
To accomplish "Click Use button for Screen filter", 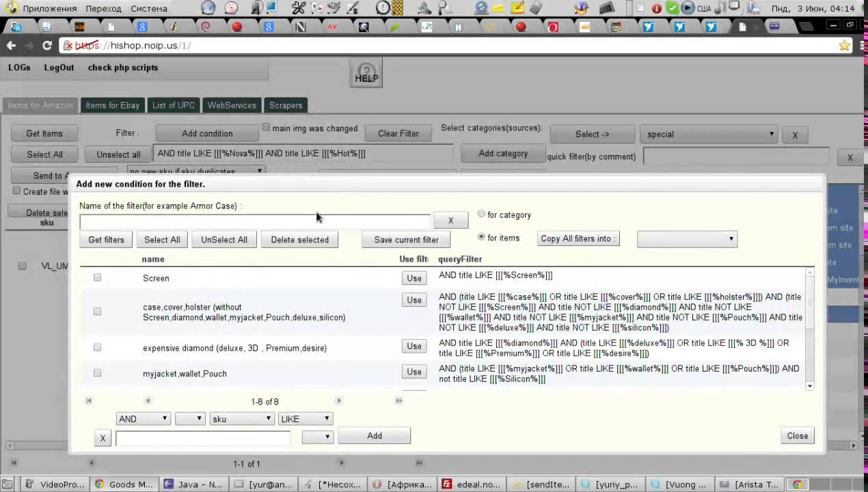I will click(x=414, y=278).
